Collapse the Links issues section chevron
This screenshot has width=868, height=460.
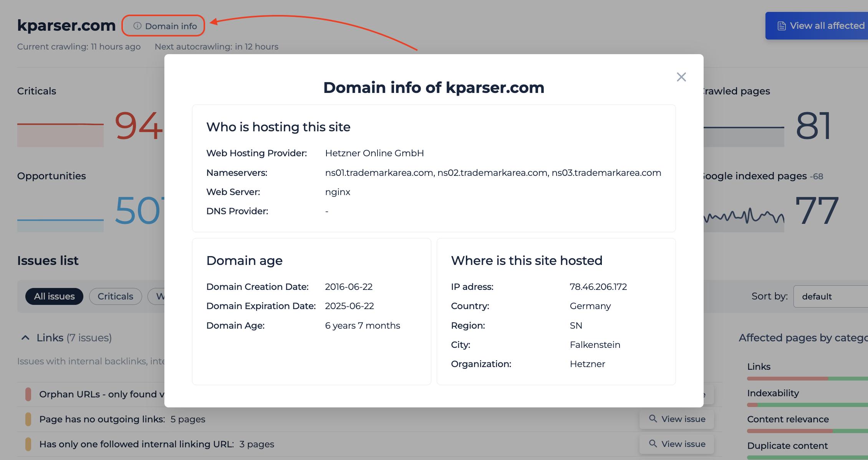coord(25,338)
